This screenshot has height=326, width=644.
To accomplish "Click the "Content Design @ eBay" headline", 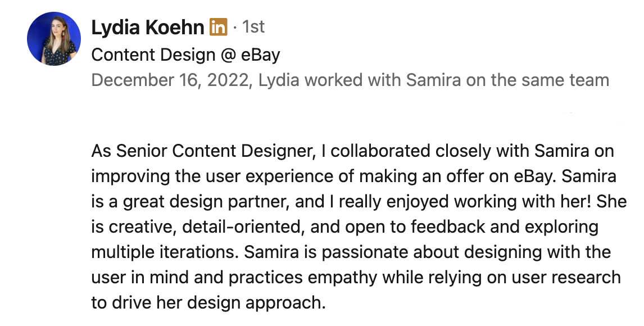I will (185, 55).
